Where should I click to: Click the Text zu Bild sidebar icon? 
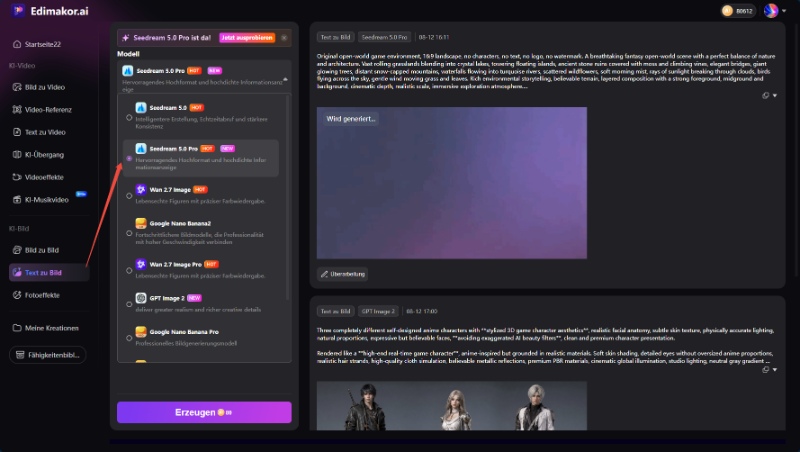pyautogui.click(x=17, y=272)
